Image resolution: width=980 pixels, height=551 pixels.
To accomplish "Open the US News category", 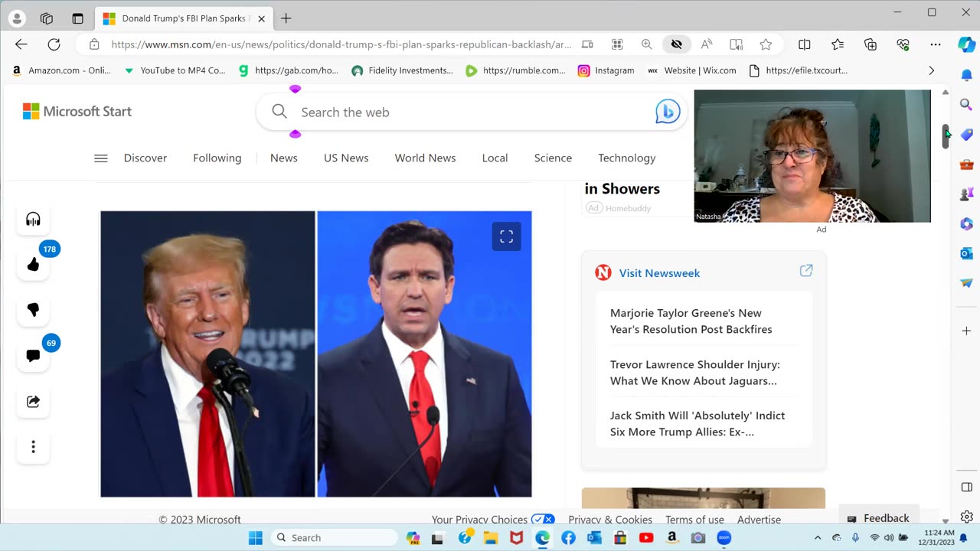I will click(346, 158).
